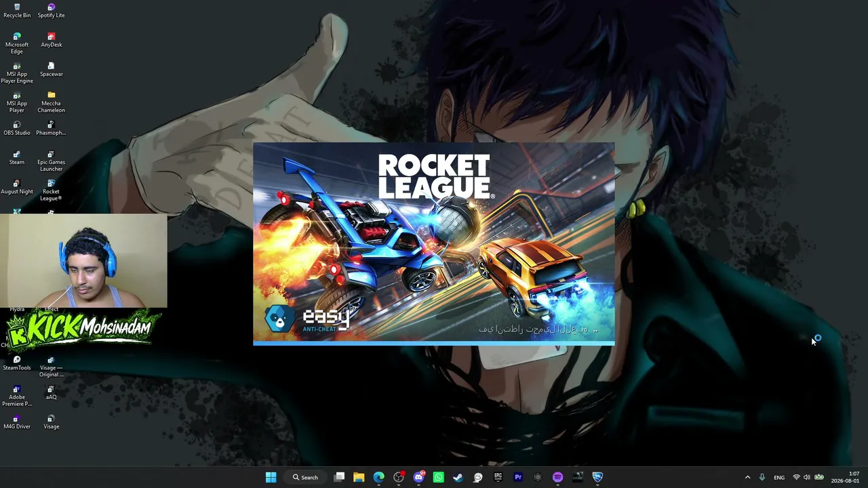Open the volume control in the tray

(807, 477)
